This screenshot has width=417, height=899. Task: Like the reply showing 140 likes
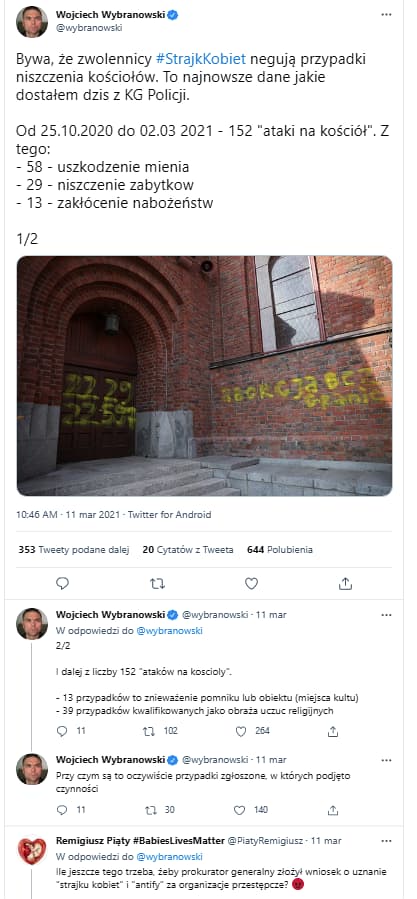point(241,810)
